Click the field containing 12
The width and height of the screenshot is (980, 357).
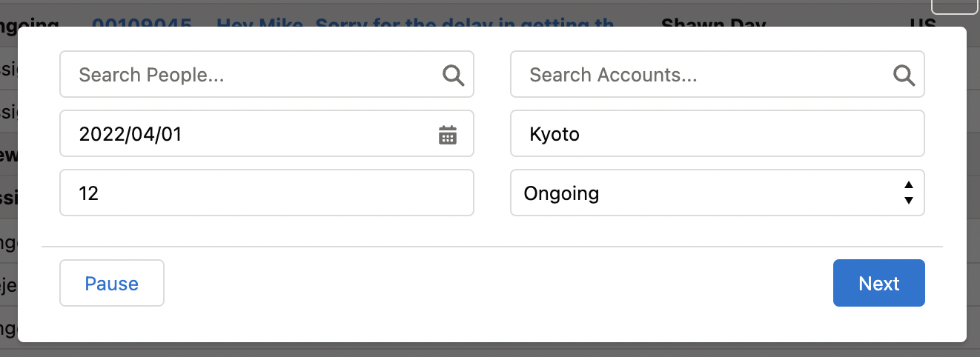[266, 193]
